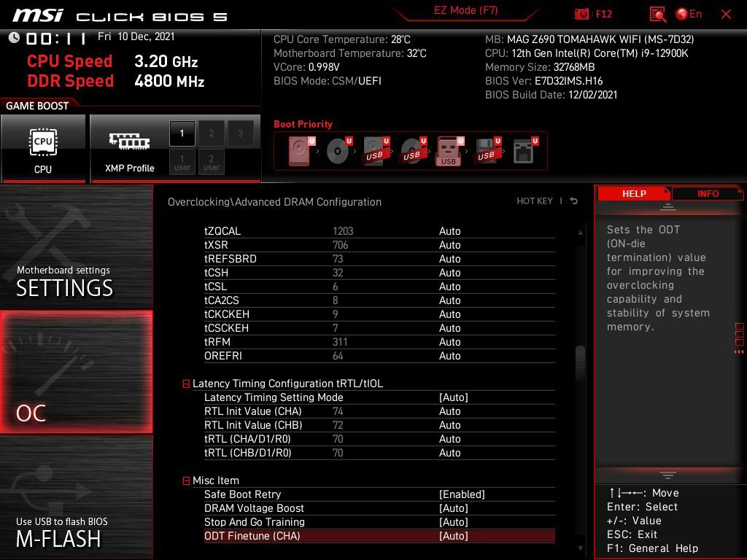This screenshot has height=560, width=747.
Task: Edit tCSCKEH Auto value field
Action: (449, 327)
